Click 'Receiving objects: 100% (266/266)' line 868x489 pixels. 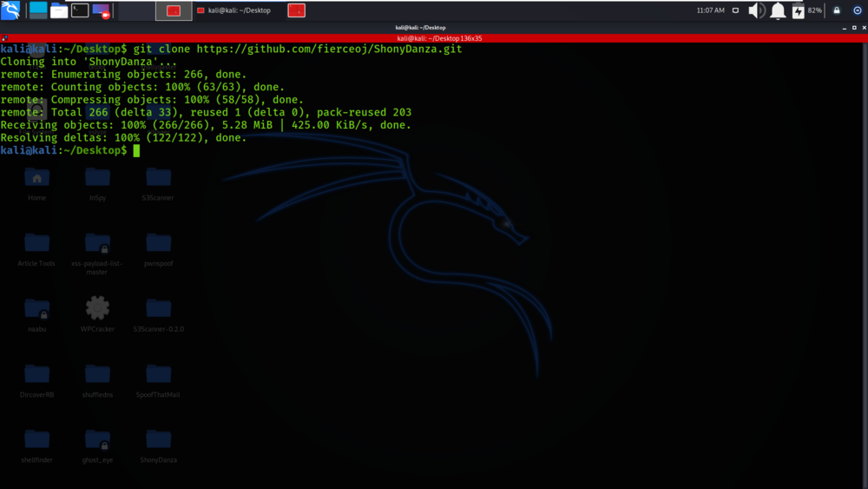pyautogui.click(x=206, y=125)
